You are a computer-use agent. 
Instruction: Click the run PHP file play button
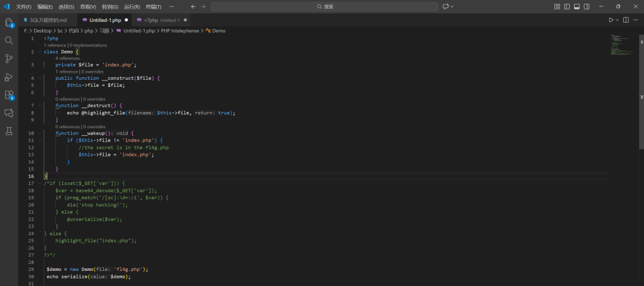(x=610, y=20)
